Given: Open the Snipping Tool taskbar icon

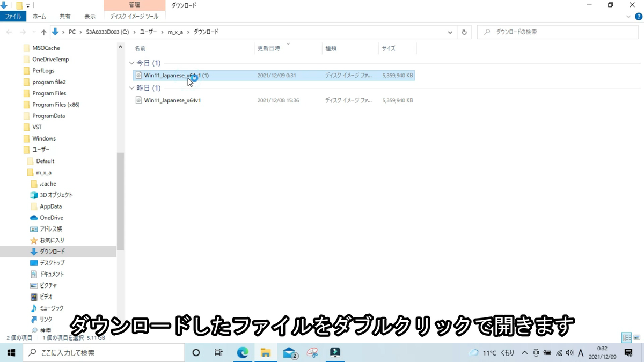Looking at the screenshot, I should coord(312,352).
